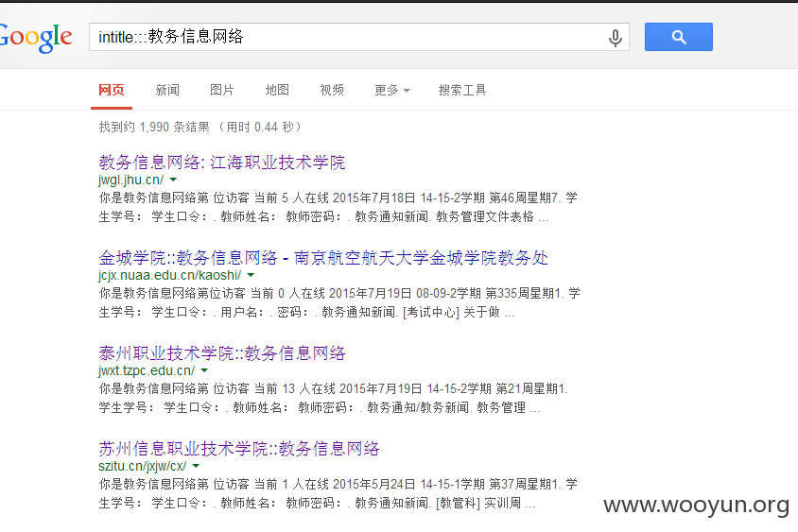The height and width of the screenshot is (532, 798).
Task: Open result 苏州信息职业技术学院::教务信息网络
Action: pos(238,449)
